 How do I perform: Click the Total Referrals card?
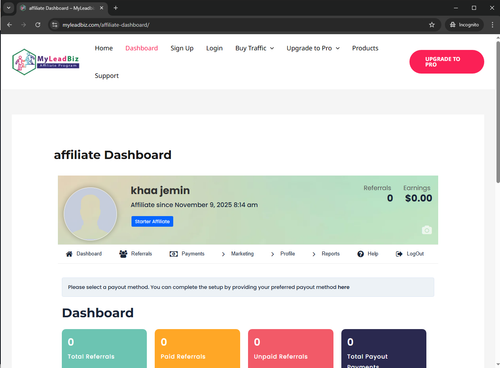tap(104, 348)
